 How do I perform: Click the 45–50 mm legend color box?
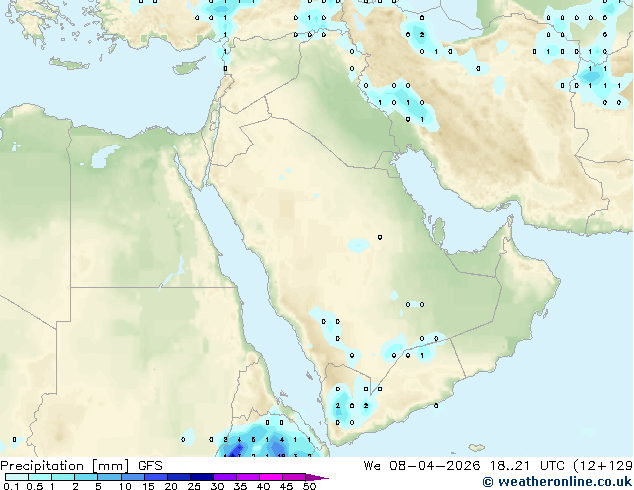(294, 477)
